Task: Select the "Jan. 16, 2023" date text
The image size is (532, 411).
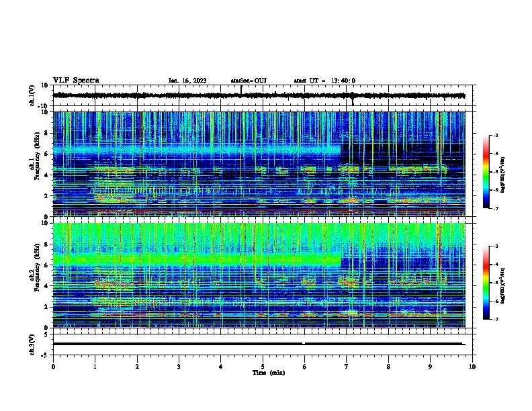Action: (187, 81)
